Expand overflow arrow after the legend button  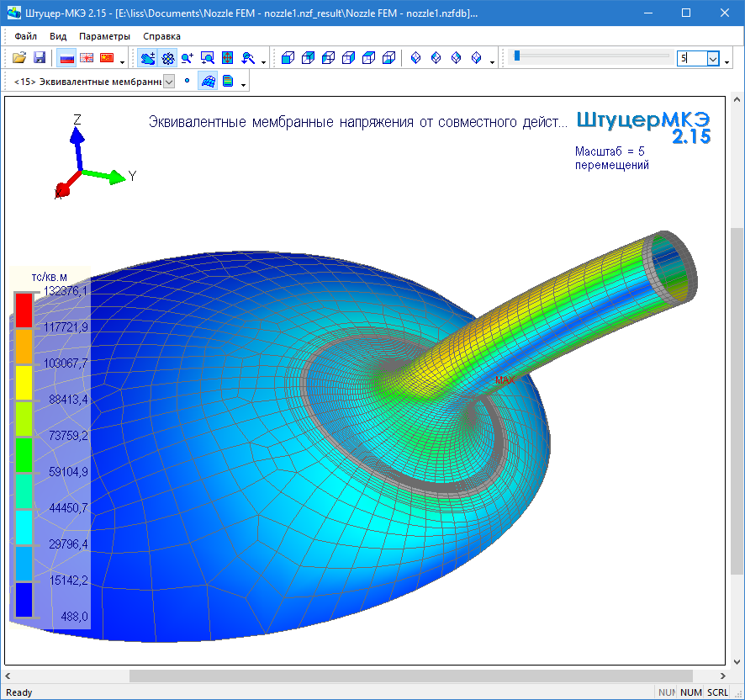pos(243,85)
